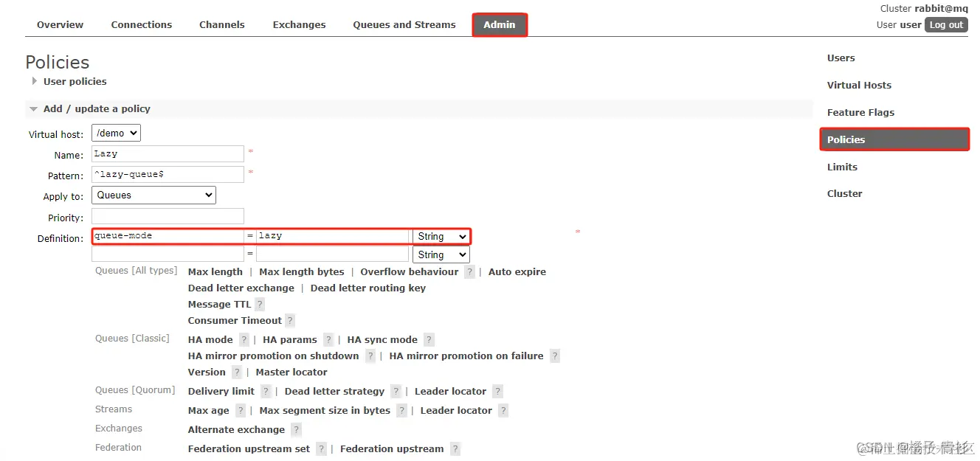This screenshot has width=980, height=461.
Task: Show help for Delivery limit
Action: point(266,392)
